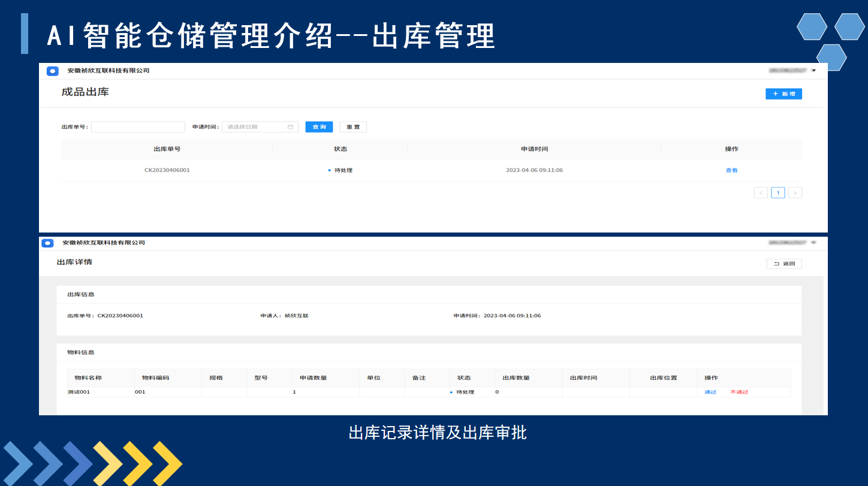Focus the 出库单号 input field
The width and height of the screenshot is (868, 486).
[x=138, y=127]
